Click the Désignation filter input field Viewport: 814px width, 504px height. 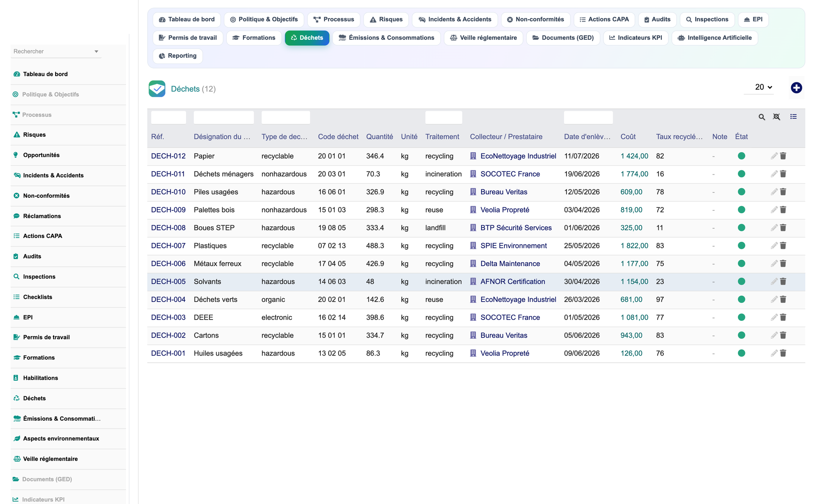point(224,118)
